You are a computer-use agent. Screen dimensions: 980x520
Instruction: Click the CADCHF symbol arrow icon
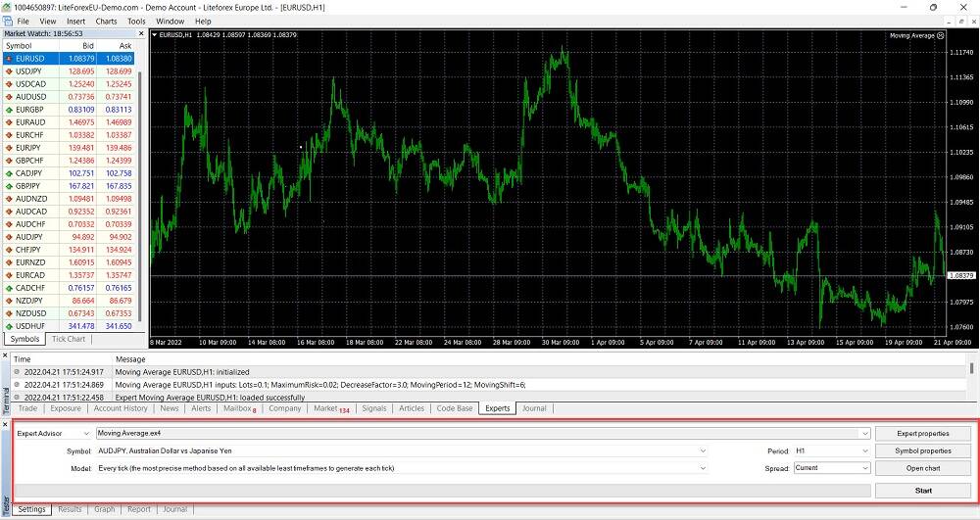click(9, 288)
